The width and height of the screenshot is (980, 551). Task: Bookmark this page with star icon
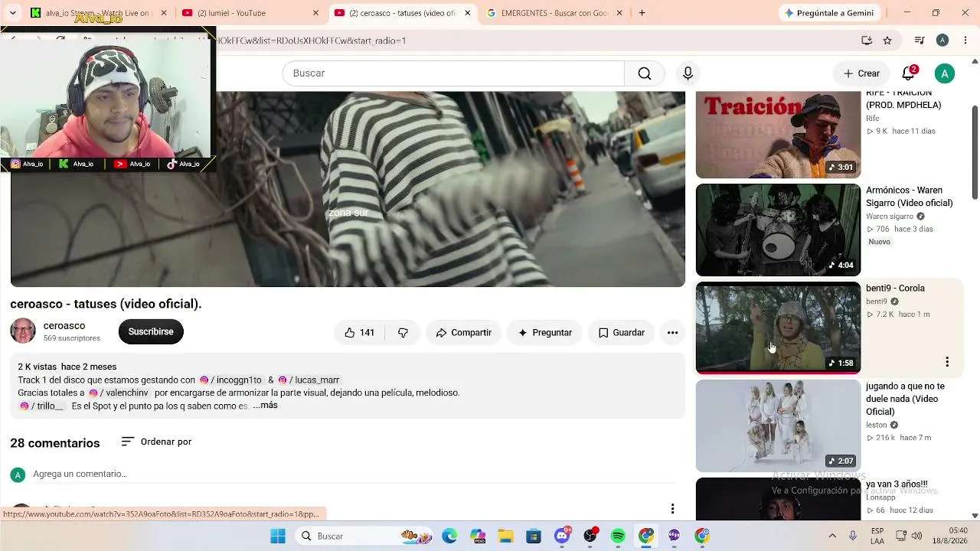point(887,41)
